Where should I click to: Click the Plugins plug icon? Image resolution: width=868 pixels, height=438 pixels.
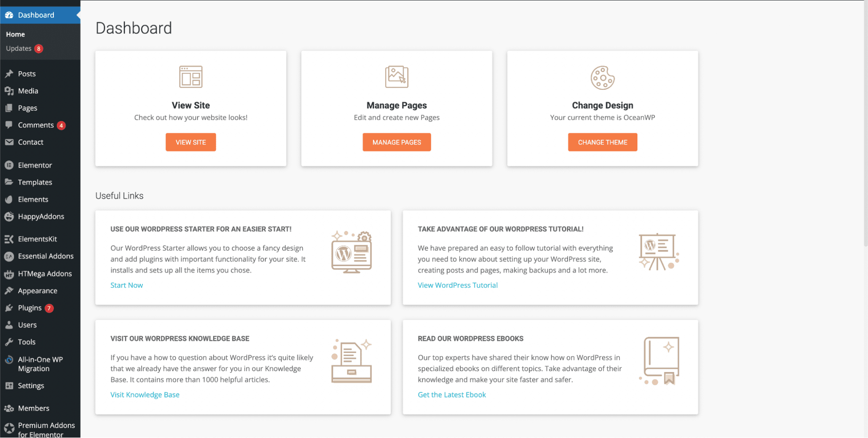click(x=9, y=308)
